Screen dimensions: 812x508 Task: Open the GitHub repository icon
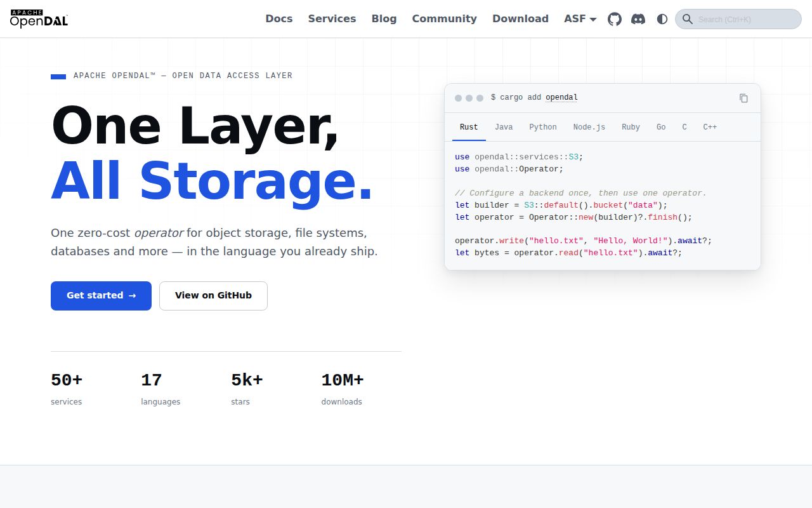click(x=615, y=19)
